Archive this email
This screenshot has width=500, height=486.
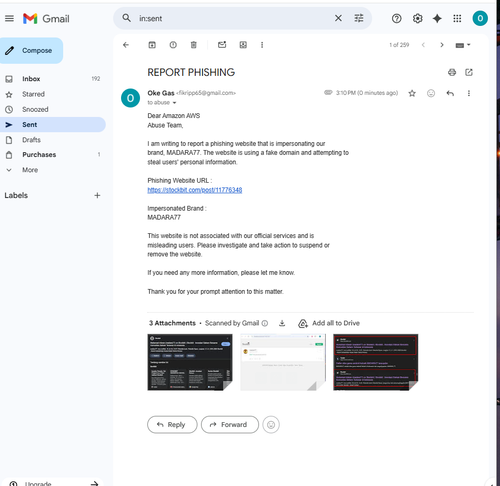(152, 45)
